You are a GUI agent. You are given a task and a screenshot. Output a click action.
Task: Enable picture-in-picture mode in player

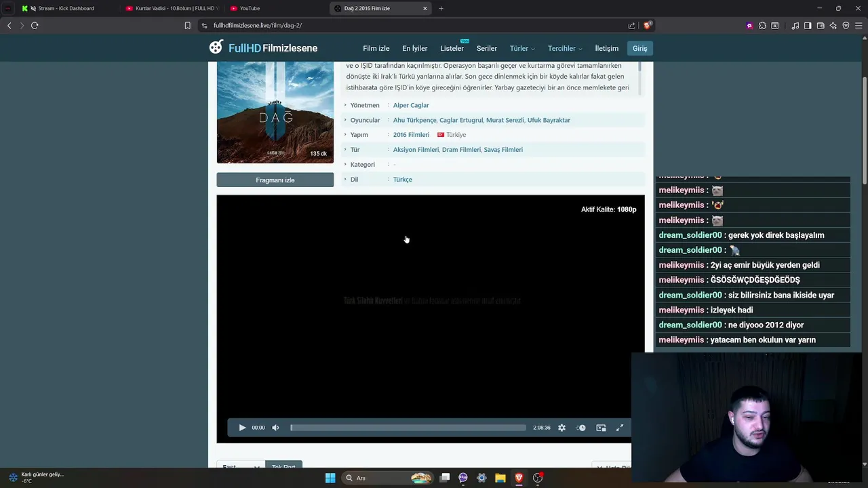(x=601, y=428)
